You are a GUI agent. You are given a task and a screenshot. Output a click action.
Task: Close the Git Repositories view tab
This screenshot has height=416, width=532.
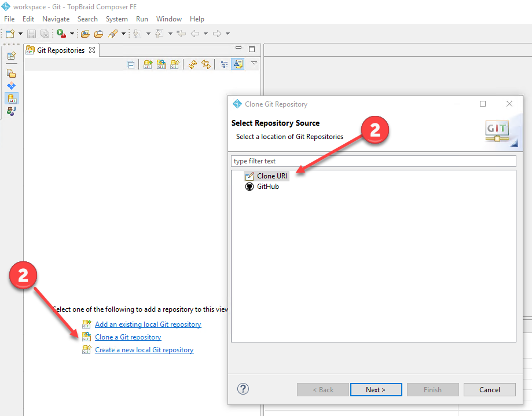coord(92,50)
